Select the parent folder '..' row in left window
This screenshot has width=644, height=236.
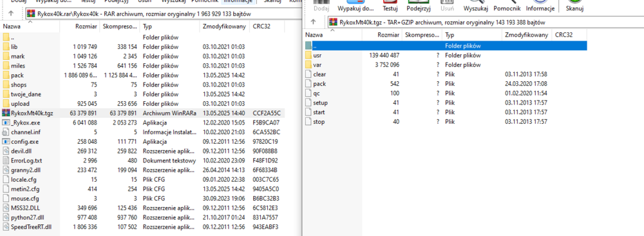click(142, 37)
